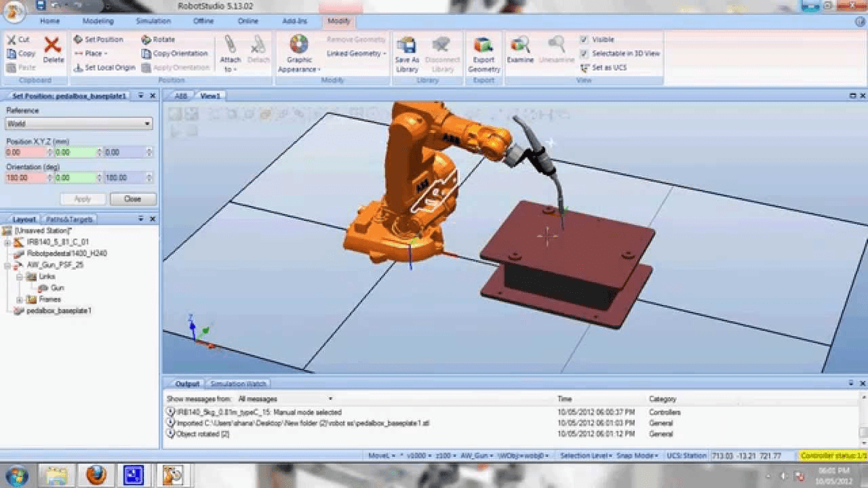Open the Reference World dropdown
868x488 pixels.
click(78, 124)
